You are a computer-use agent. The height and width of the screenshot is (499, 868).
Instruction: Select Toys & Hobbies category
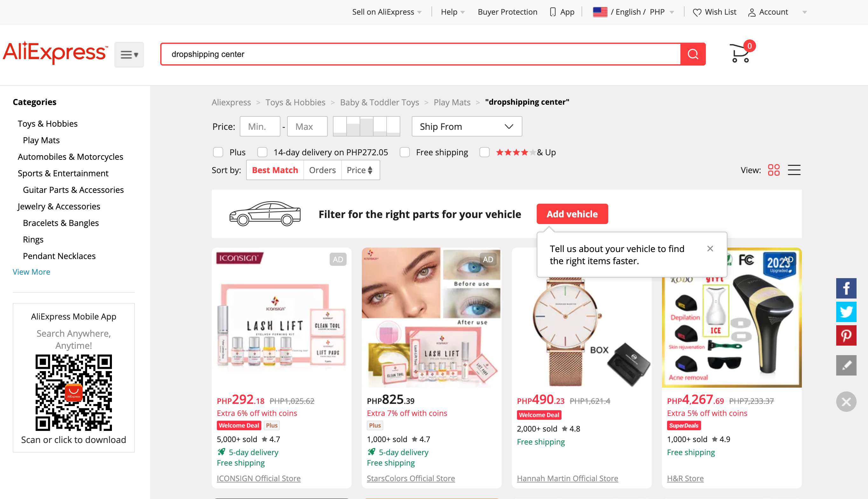click(48, 123)
